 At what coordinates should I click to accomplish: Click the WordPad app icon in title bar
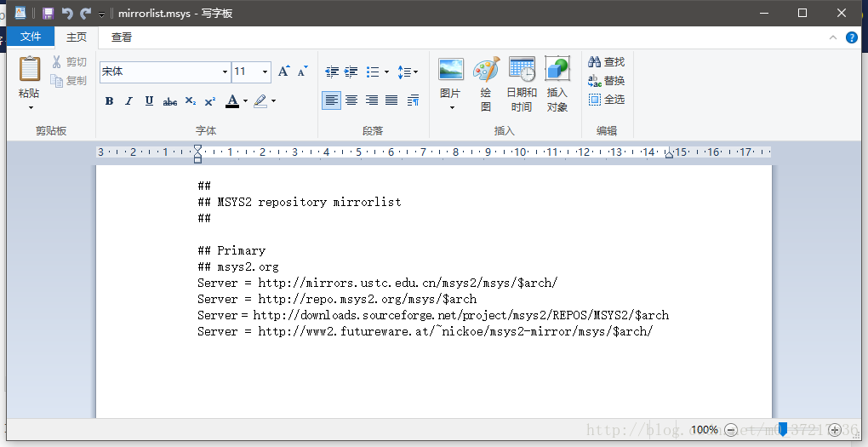click(20, 13)
